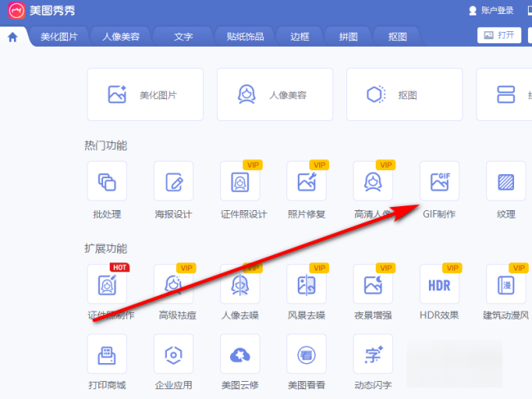532x399 pixels.
Task: Open HDR效果 effect tool
Action: pyautogui.click(x=439, y=284)
